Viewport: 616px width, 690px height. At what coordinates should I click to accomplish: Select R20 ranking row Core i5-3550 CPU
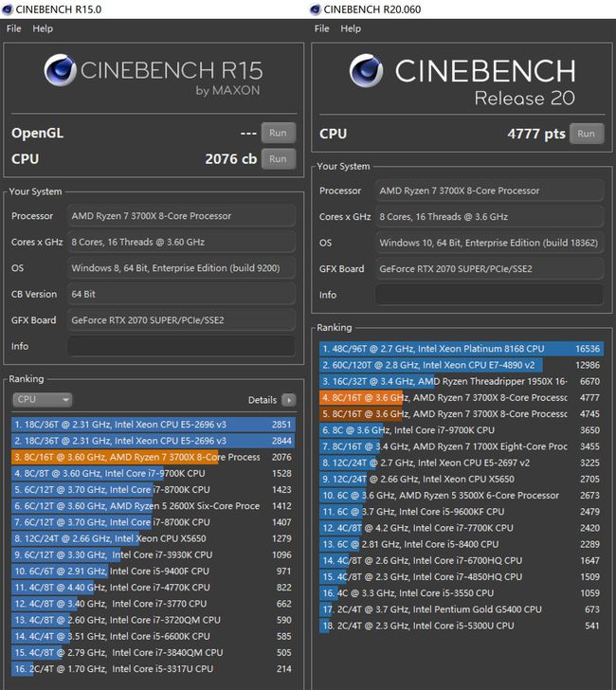[462, 593]
